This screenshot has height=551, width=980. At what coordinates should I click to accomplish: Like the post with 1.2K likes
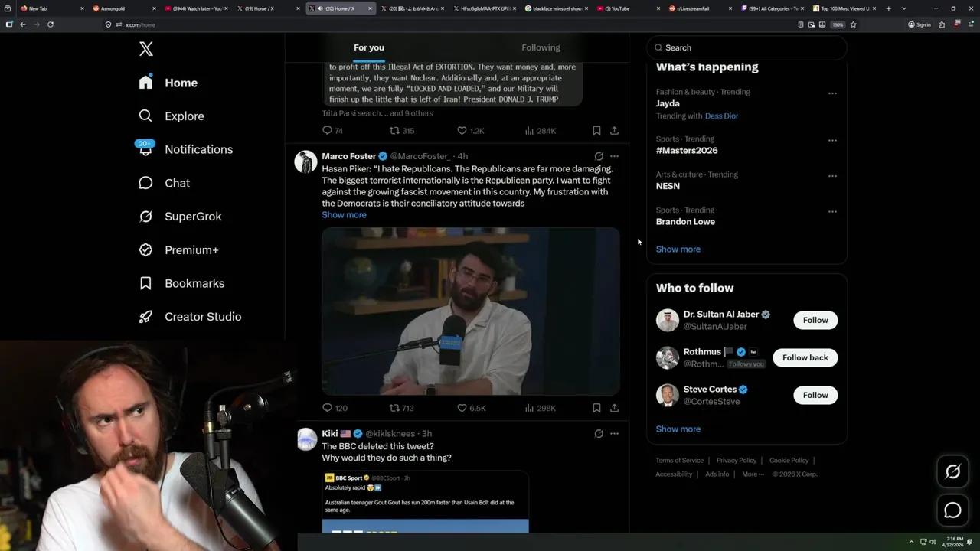click(471, 131)
